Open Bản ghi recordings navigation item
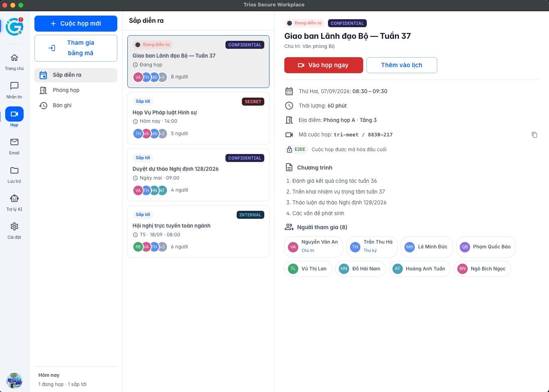The image size is (549, 392). point(76,105)
